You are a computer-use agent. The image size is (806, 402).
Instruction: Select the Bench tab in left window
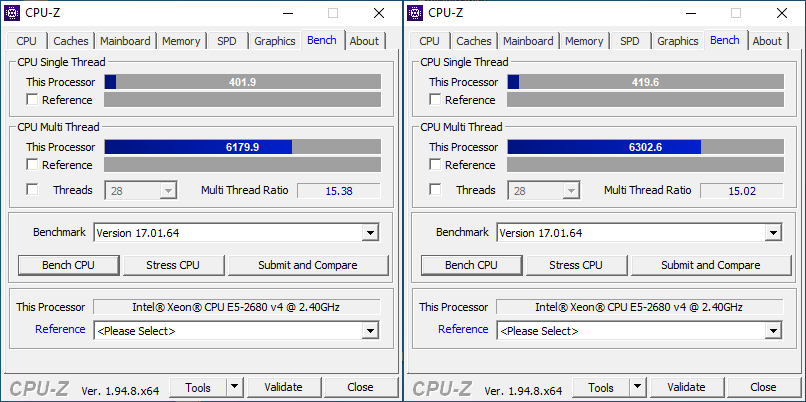coord(322,40)
